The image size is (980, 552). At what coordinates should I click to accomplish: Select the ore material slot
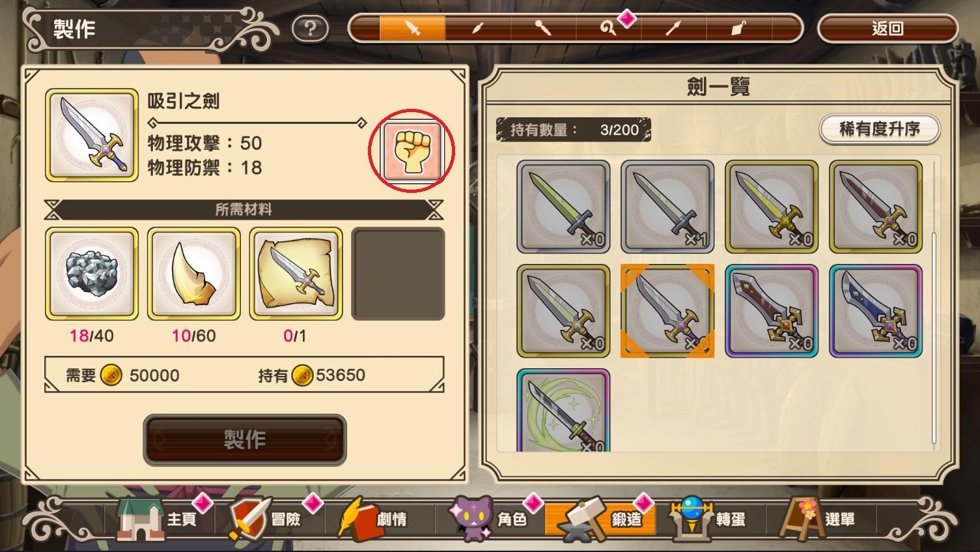pyautogui.click(x=92, y=274)
